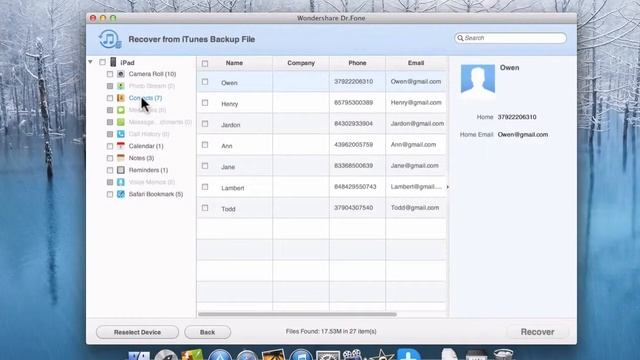The width and height of the screenshot is (640, 360).
Task: Click the Notes icon in sidebar
Action: (121, 158)
